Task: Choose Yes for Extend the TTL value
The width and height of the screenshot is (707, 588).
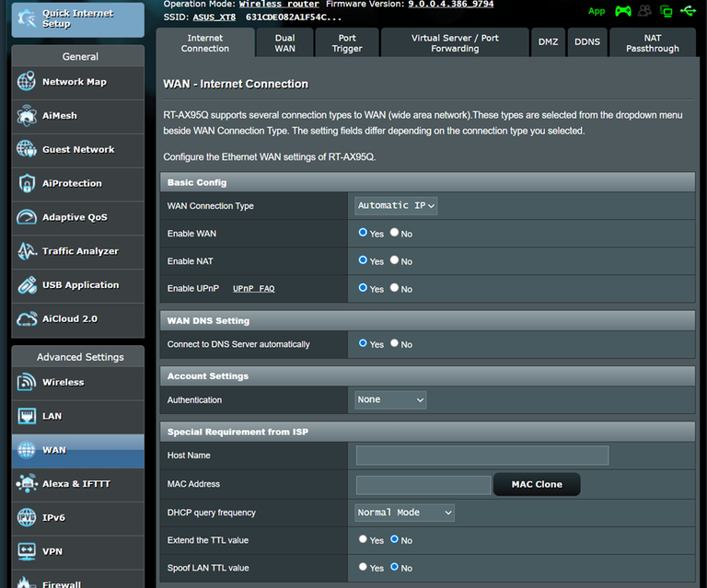Action: [x=363, y=539]
